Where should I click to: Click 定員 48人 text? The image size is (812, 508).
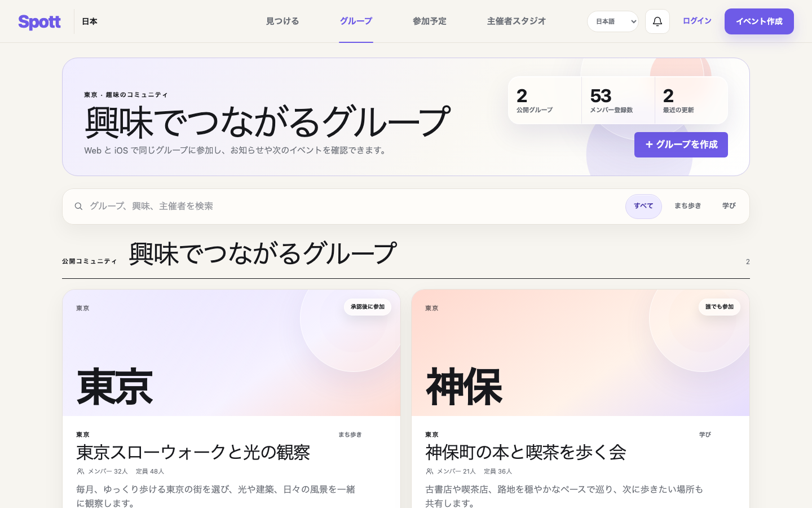click(150, 471)
